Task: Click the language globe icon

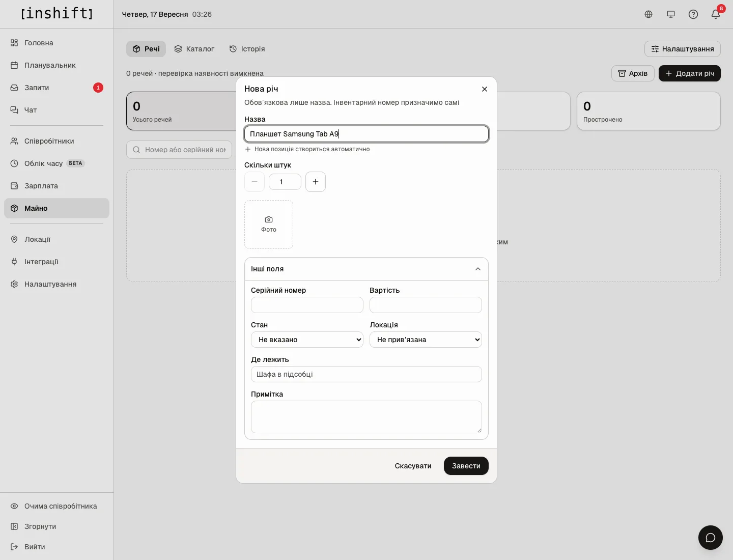Action: coord(649,14)
